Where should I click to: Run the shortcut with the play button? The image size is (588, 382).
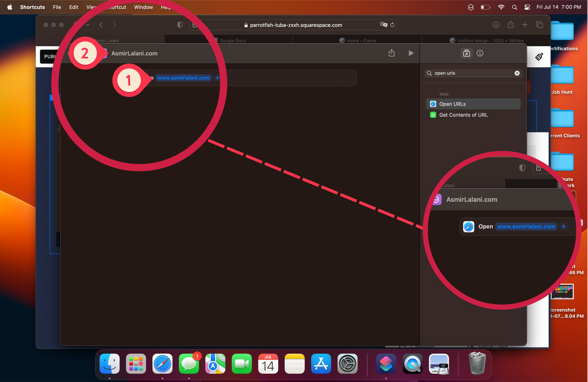(411, 53)
